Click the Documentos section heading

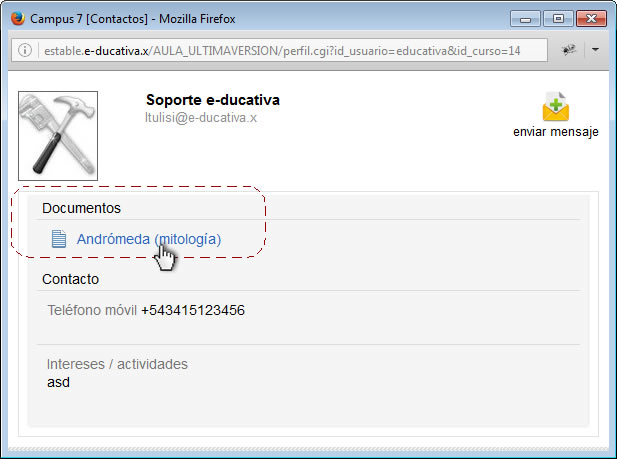[81, 208]
